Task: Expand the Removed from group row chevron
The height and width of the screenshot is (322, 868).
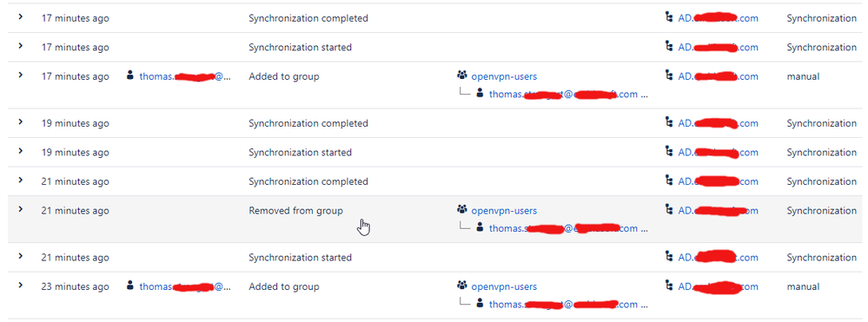Action: click(21, 210)
